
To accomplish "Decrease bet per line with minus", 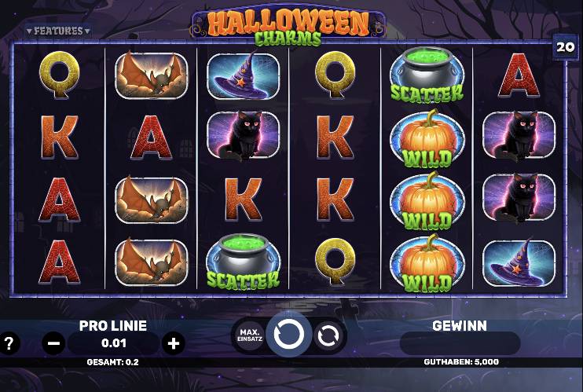I will pyautogui.click(x=54, y=343).
